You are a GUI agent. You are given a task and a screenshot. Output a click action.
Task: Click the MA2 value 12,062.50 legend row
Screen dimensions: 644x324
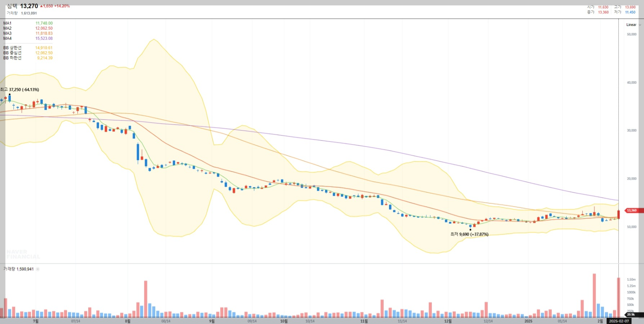[28, 28]
